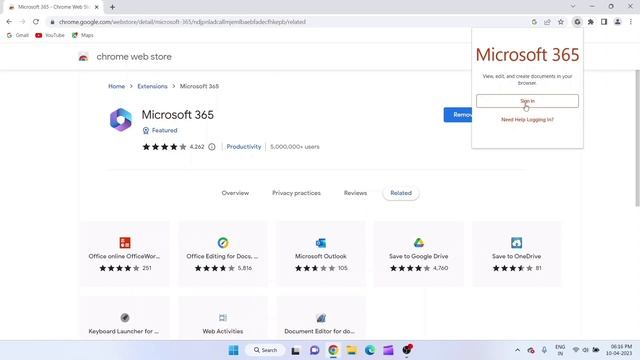
Task: Click the Chrome Web Store rainbow logo
Action: [x=83, y=57]
